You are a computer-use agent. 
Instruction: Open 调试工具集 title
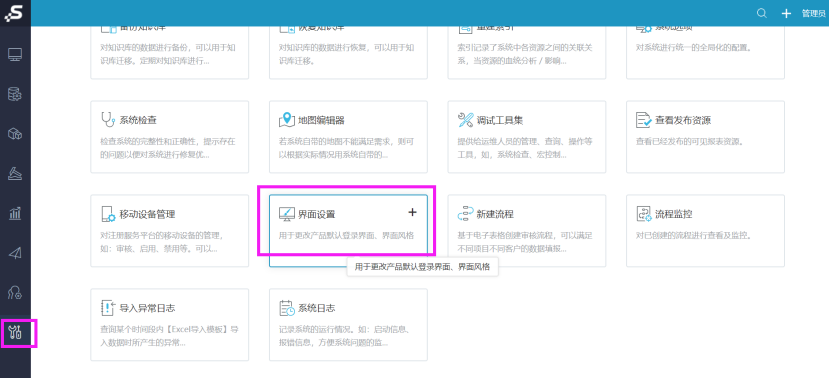coord(500,121)
